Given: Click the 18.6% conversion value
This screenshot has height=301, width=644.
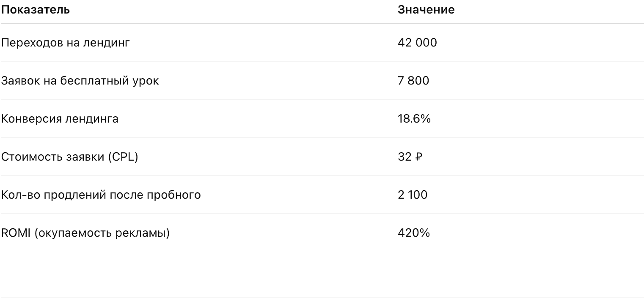Looking at the screenshot, I should coord(414,119).
